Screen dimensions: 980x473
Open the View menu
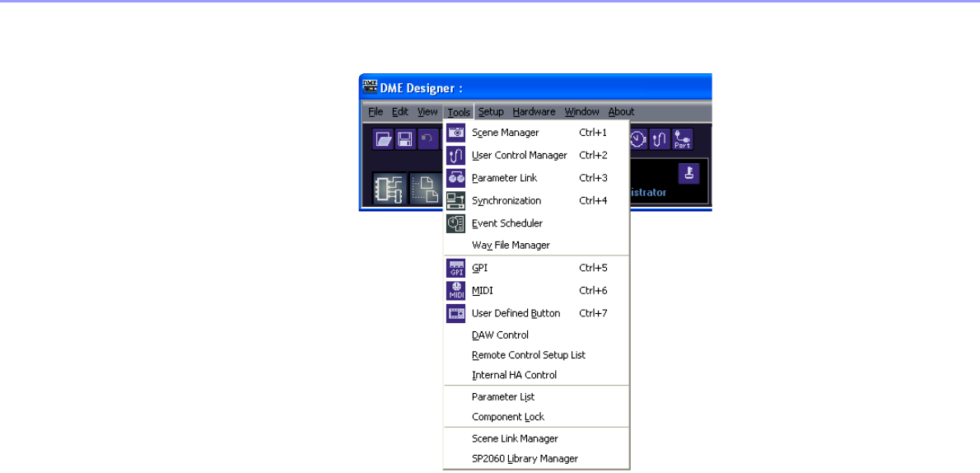pyautogui.click(x=427, y=112)
